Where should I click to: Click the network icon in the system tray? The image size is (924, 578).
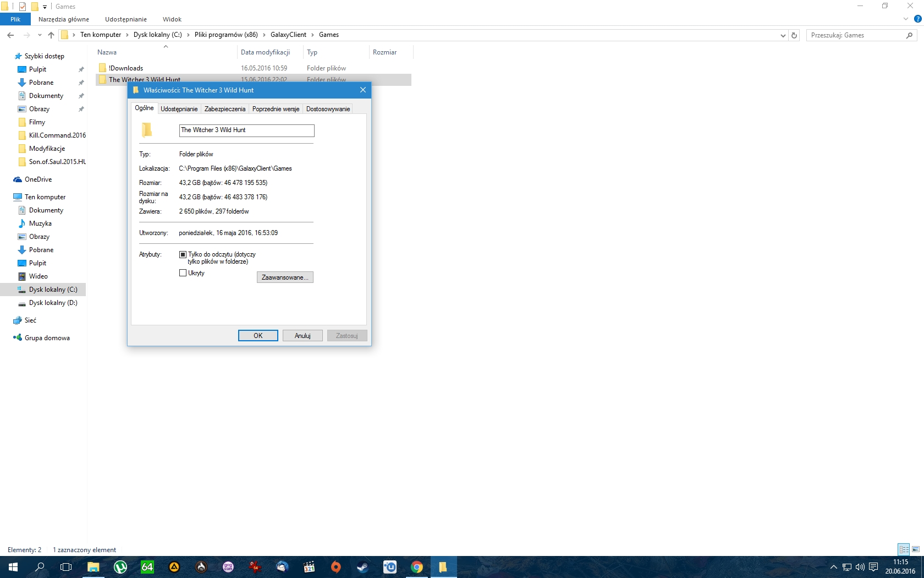tap(847, 567)
